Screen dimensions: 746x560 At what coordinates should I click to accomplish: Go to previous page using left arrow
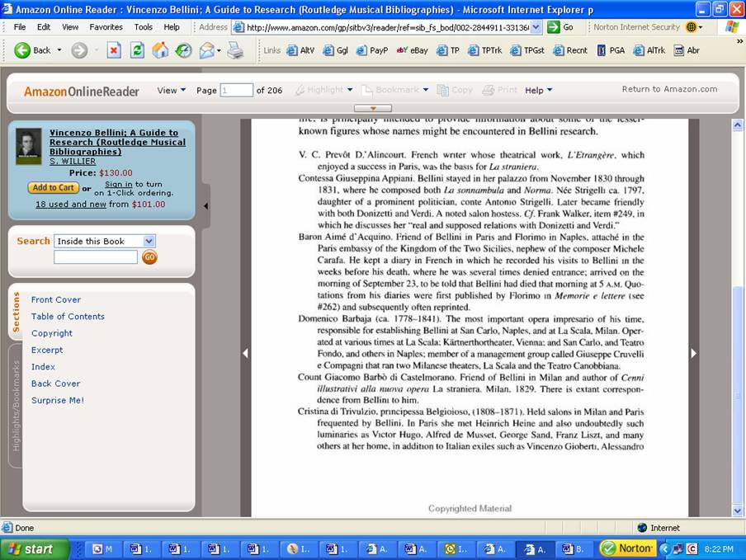click(245, 353)
